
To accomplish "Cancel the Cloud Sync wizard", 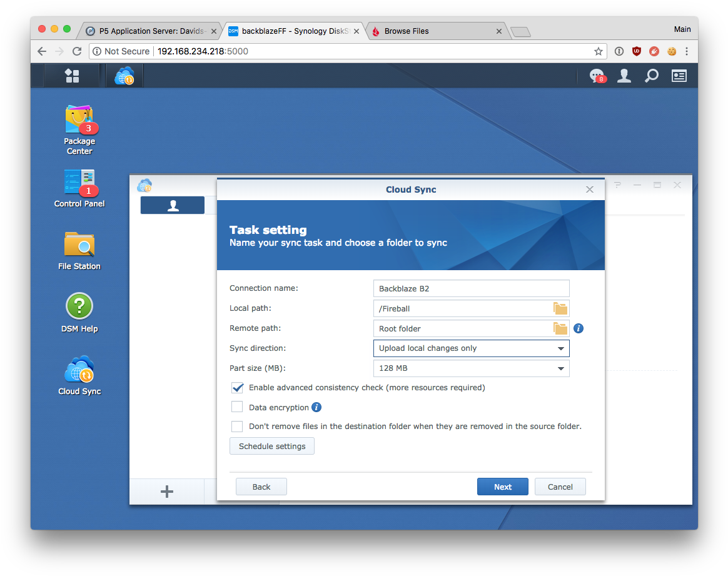I will [x=560, y=487].
